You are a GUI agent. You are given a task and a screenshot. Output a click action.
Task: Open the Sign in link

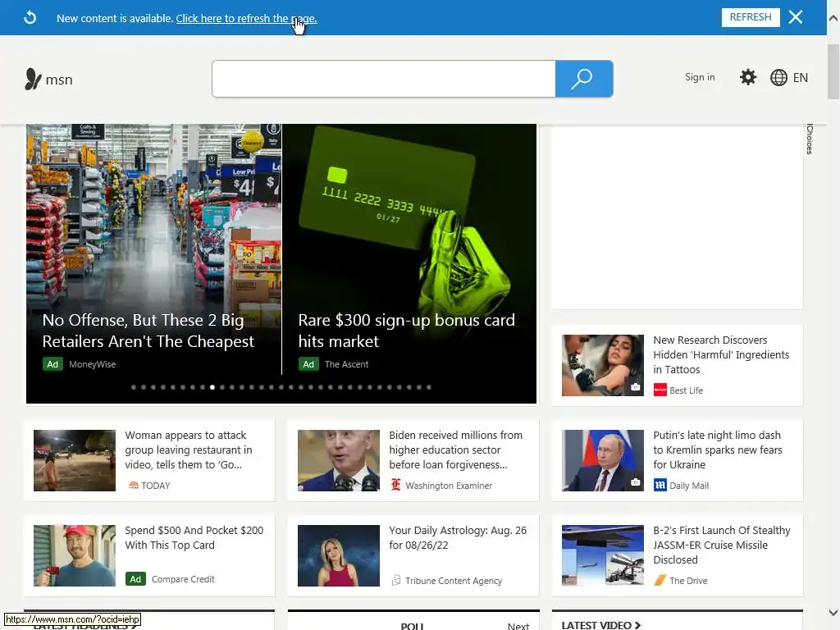coord(700,77)
